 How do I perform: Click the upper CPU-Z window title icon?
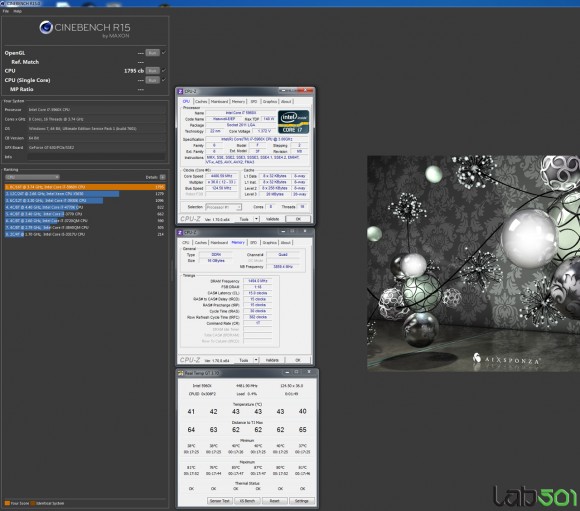[x=180, y=91]
